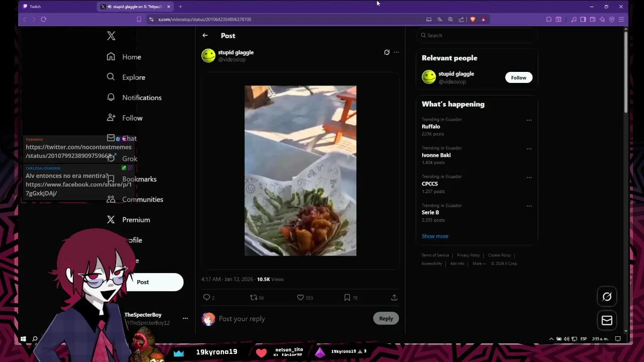644x362 pixels.
Task: Open Cookie Policy footer link
Action: [x=499, y=255]
